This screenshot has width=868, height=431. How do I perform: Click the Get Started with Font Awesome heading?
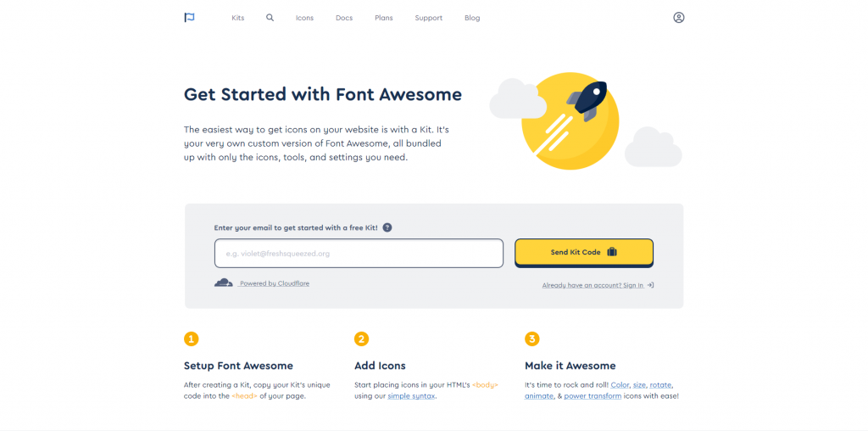coord(323,94)
